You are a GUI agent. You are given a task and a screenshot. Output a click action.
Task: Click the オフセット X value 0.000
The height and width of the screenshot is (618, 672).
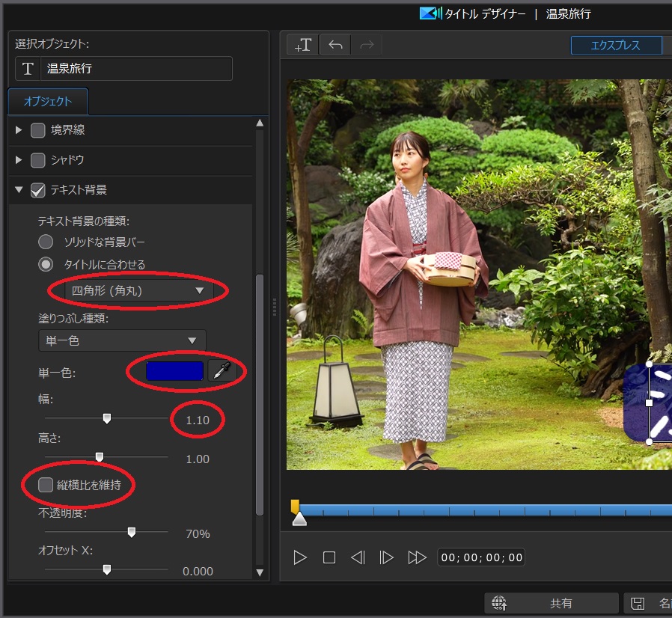198,572
